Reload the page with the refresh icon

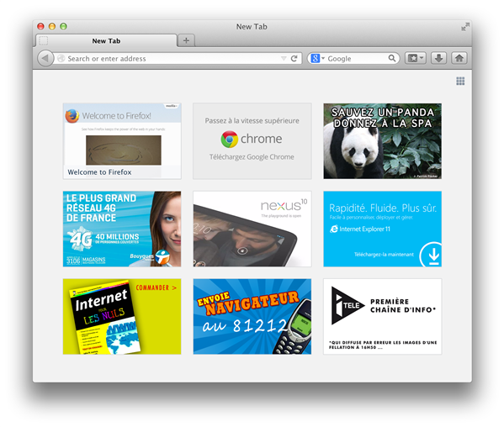point(294,59)
